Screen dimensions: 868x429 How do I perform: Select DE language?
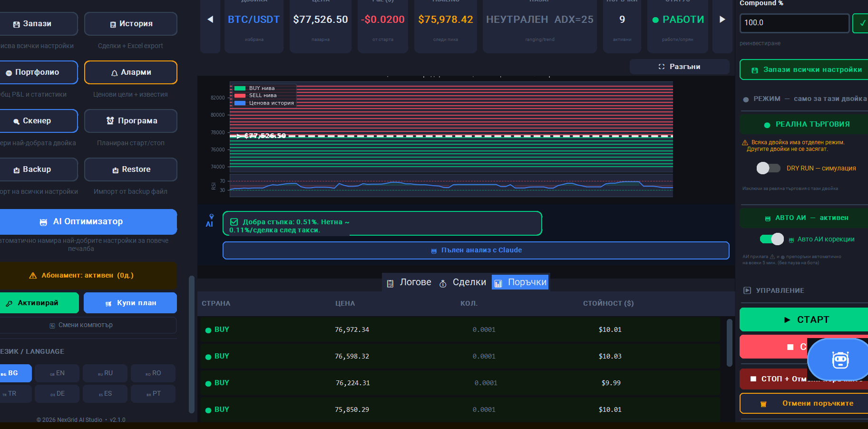[x=57, y=394]
